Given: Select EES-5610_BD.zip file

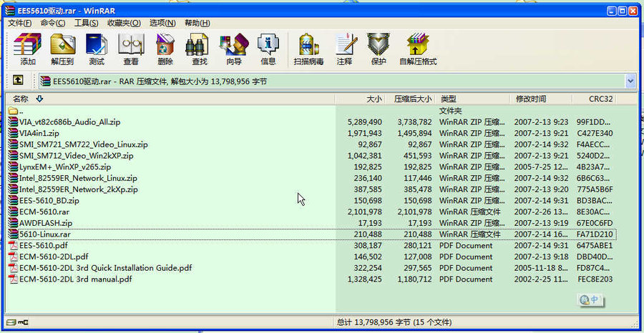Looking at the screenshot, I should pyautogui.click(x=49, y=201).
